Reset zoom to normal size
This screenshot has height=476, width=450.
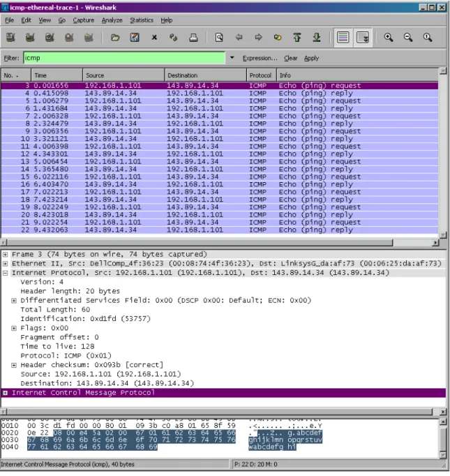point(428,37)
